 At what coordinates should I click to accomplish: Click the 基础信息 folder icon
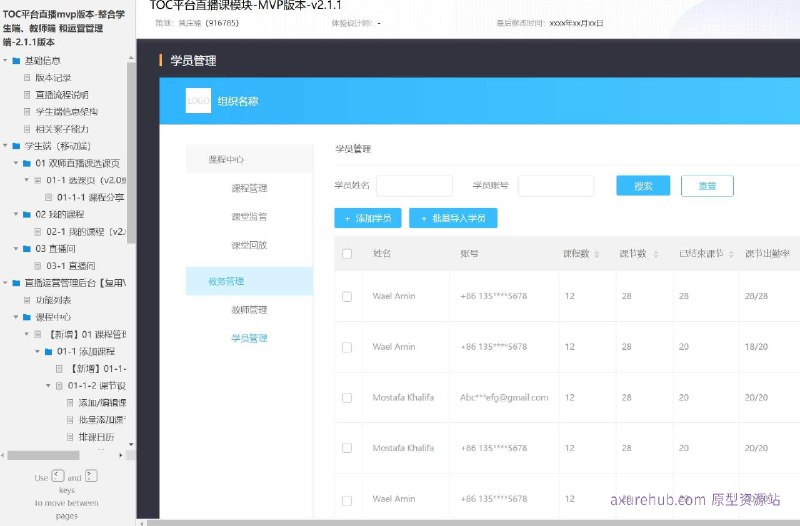[16, 61]
